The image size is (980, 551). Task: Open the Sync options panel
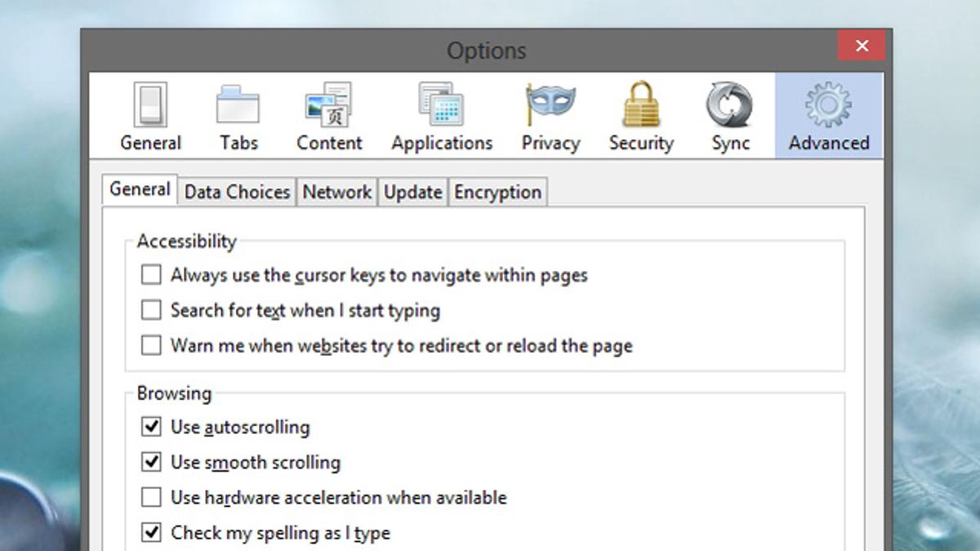730,116
